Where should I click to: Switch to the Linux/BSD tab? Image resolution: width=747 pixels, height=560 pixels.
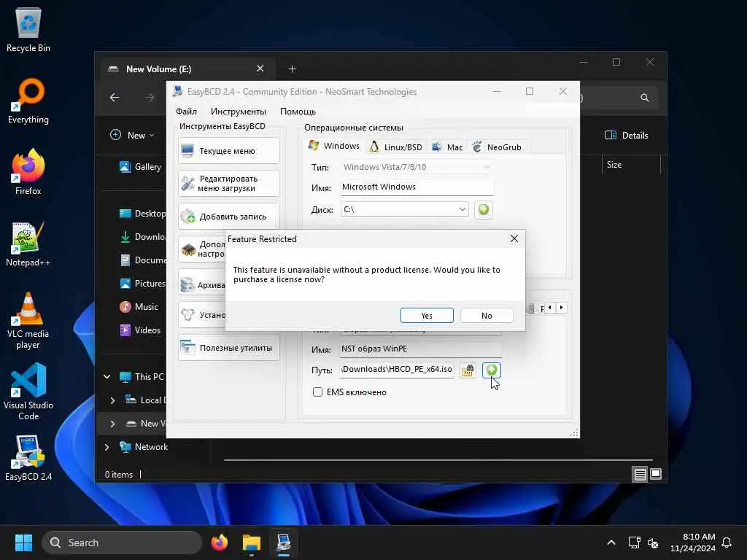[396, 147]
